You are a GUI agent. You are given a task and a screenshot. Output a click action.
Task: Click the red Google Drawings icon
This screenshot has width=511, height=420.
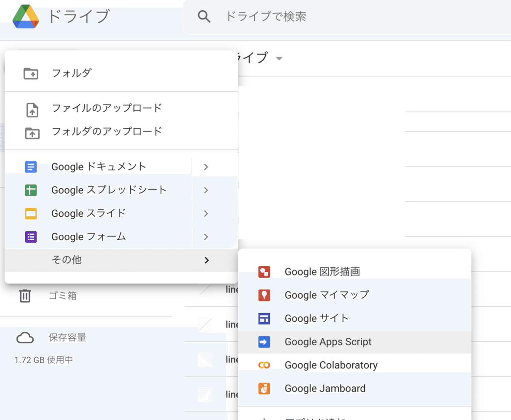point(264,272)
